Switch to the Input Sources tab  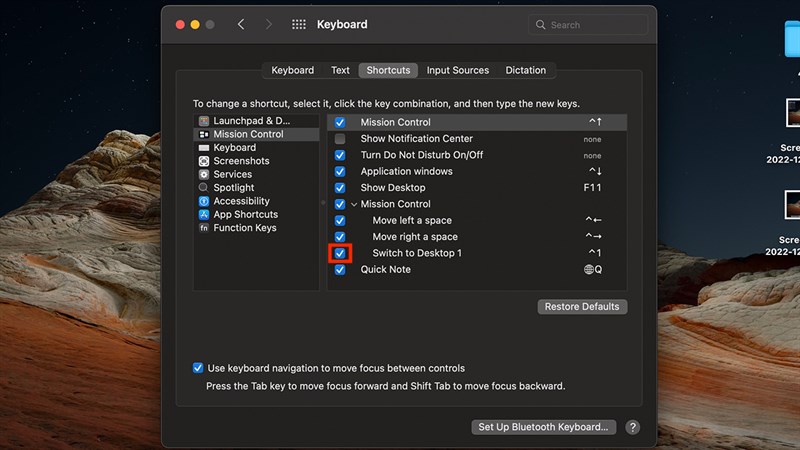tap(457, 71)
